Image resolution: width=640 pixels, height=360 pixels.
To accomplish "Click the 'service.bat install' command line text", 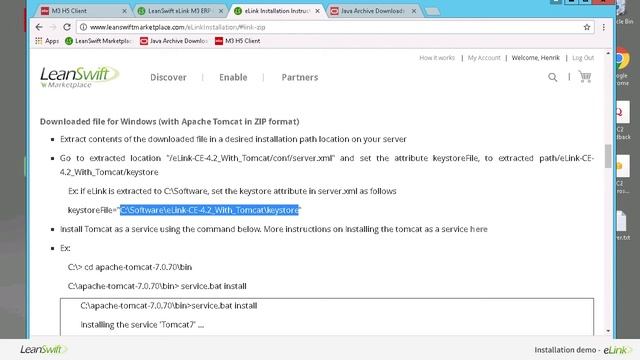I will click(x=213, y=286).
